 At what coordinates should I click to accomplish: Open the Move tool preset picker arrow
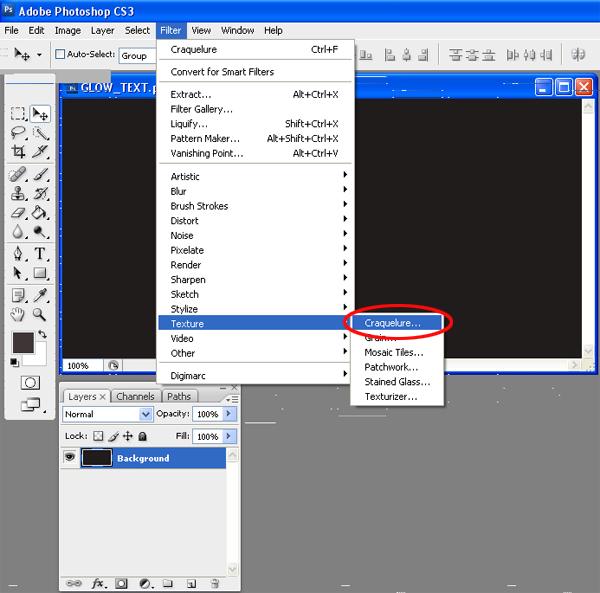click(39, 55)
